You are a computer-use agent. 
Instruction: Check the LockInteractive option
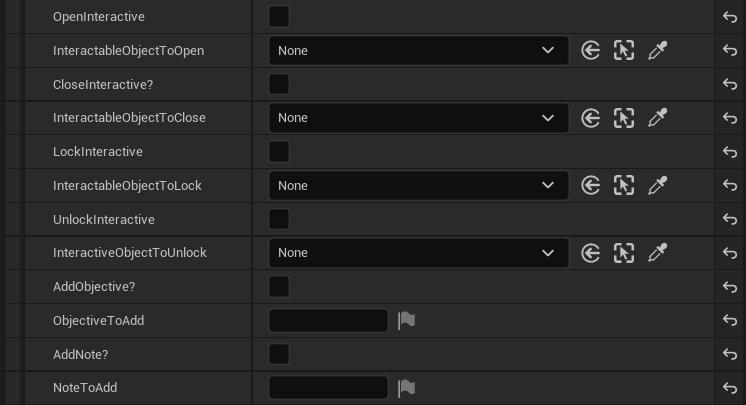(x=279, y=152)
